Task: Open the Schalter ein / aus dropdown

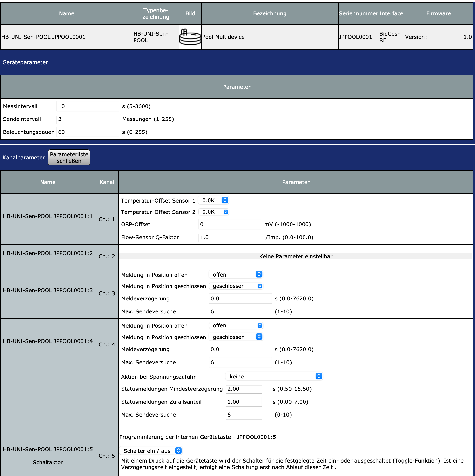Action: click(x=151, y=451)
